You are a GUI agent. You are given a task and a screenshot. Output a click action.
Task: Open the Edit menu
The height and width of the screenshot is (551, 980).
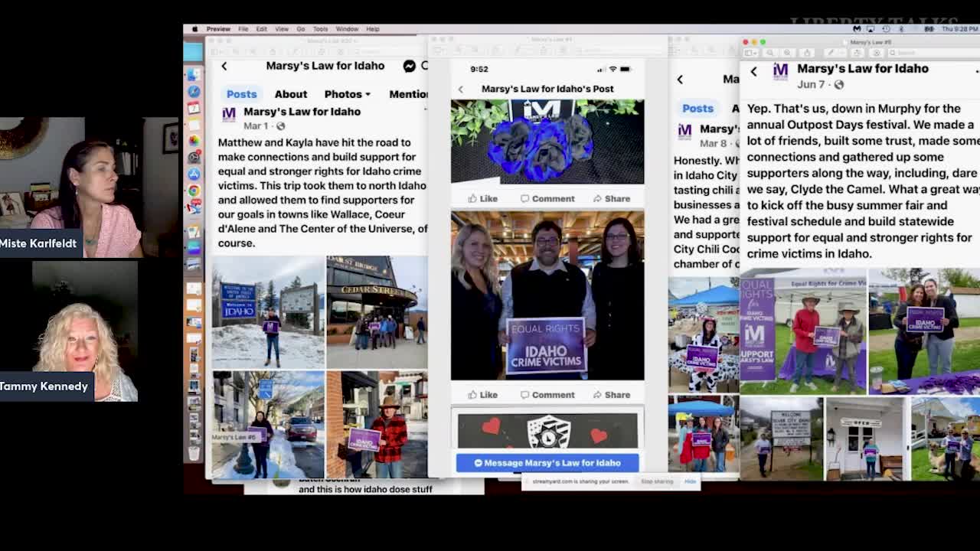[261, 29]
